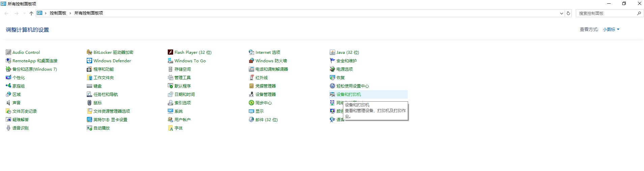Open the 设备和打印机 icon
644x171 pixels.
pos(332,94)
